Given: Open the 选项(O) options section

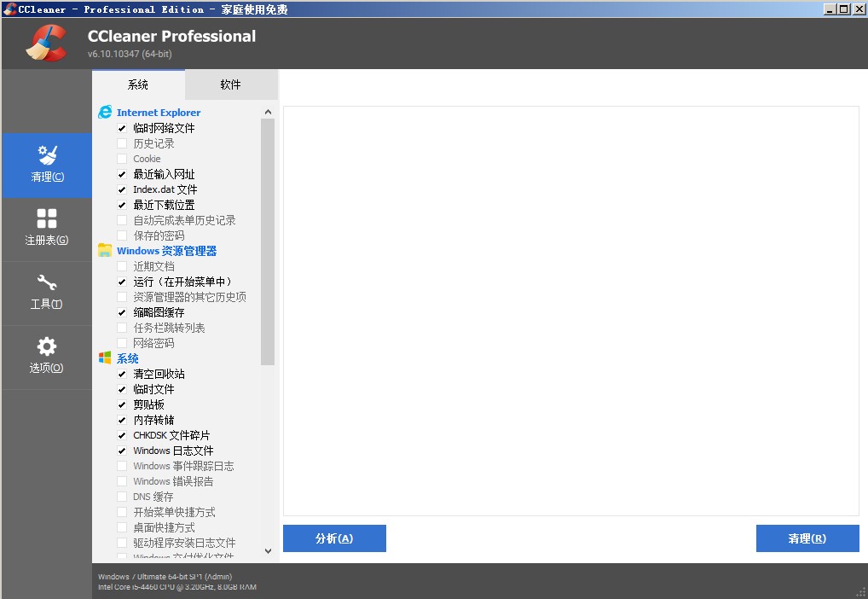Looking at the screenshot, I should pyautogui.click(x=47, y=357).
